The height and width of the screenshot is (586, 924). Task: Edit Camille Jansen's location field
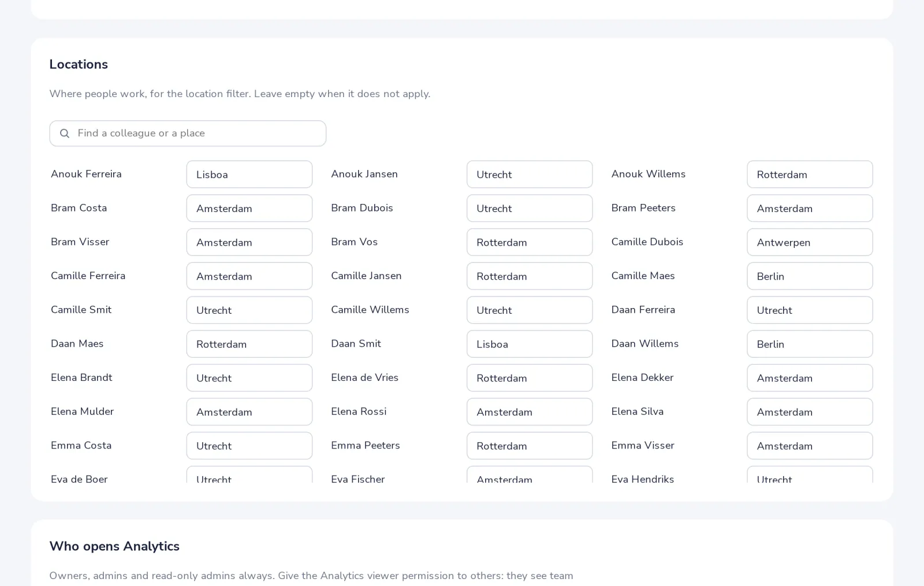(530, 276)
